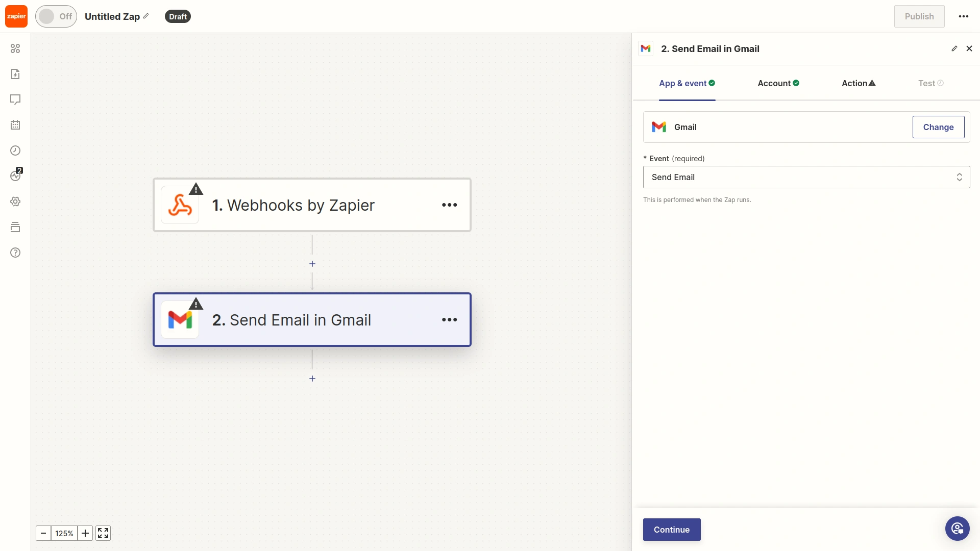Open the Help question mark icon
Screen dimensions: 980x551
point(15,253)
